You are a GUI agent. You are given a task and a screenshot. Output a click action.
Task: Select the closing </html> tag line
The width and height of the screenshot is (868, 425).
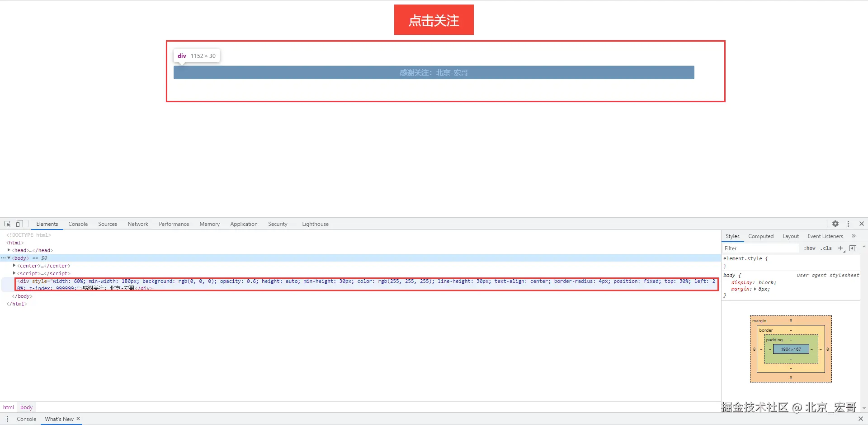[x=17, y=304]
